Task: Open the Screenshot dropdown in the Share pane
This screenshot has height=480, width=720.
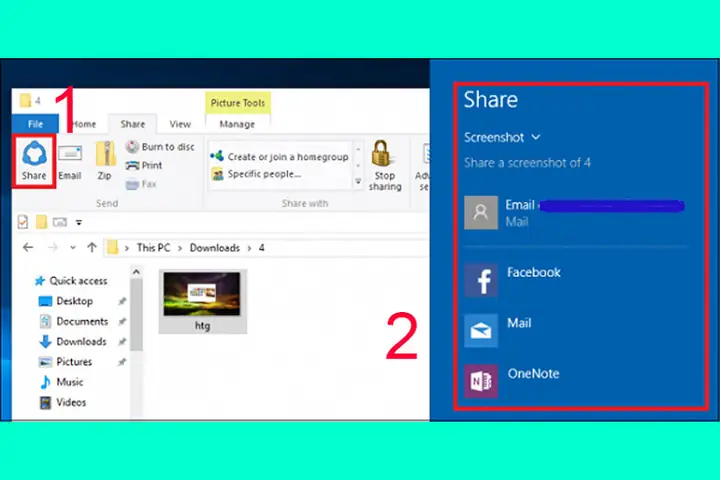Action: tap(502, 137)
